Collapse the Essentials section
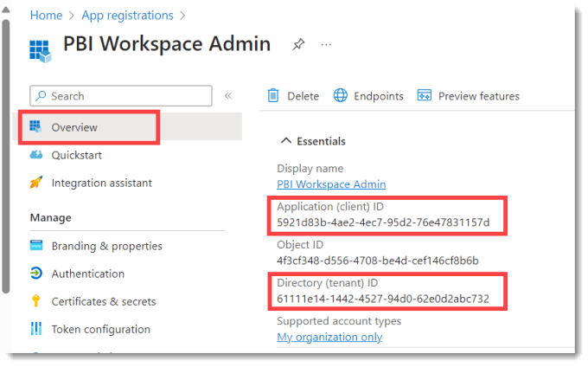 pos(285,141)
